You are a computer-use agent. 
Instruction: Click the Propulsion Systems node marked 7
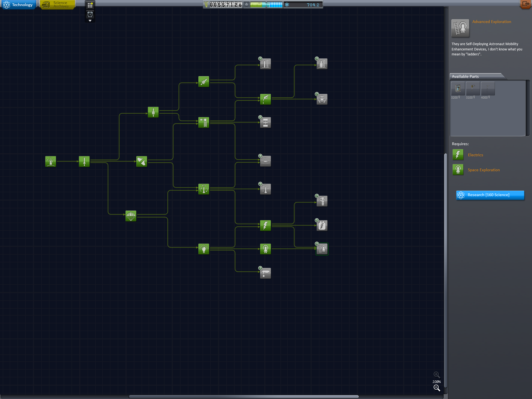pyautogui.click(x=322, y=99)
